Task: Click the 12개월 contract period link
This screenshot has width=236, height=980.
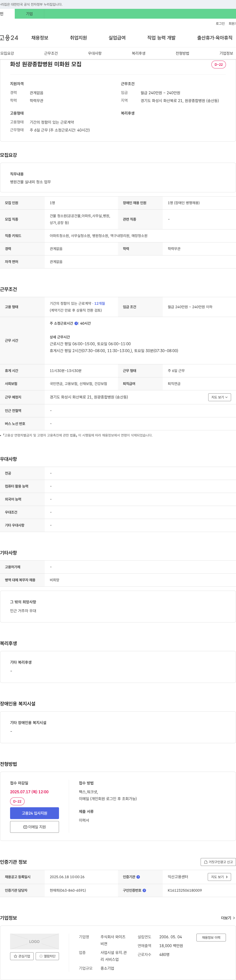Action: point(100,304)
